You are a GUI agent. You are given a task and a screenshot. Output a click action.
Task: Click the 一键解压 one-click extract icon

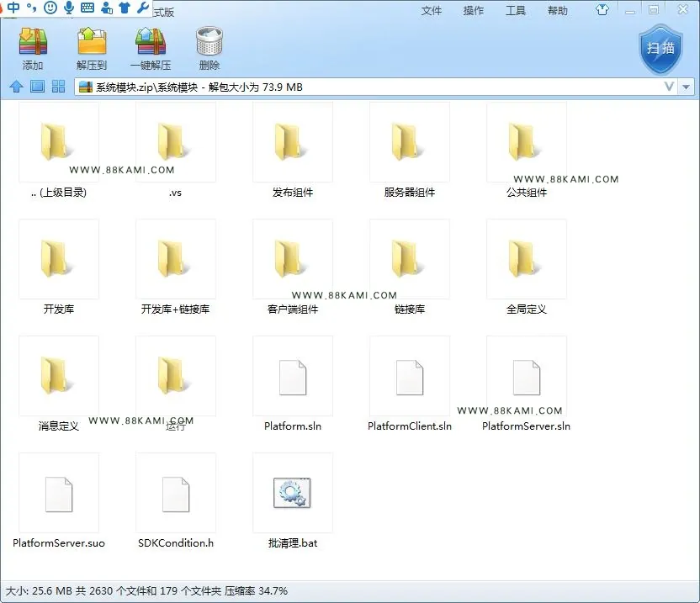(151, 41)
